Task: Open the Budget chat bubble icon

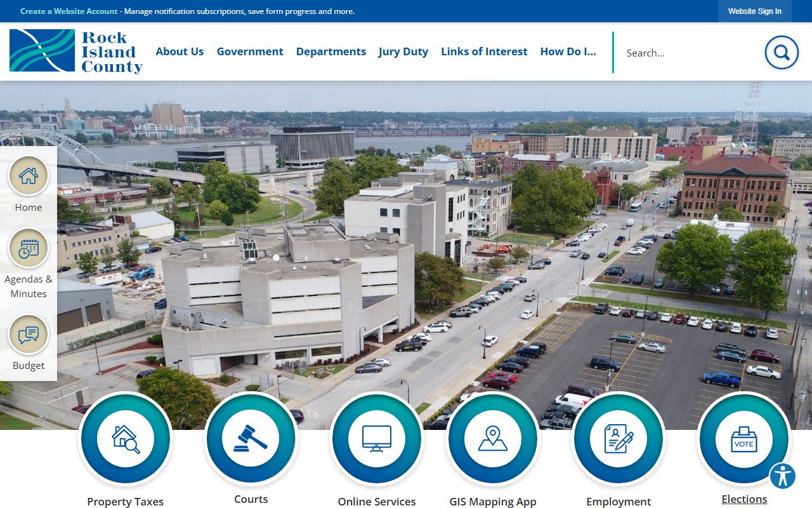Action: 29,335
